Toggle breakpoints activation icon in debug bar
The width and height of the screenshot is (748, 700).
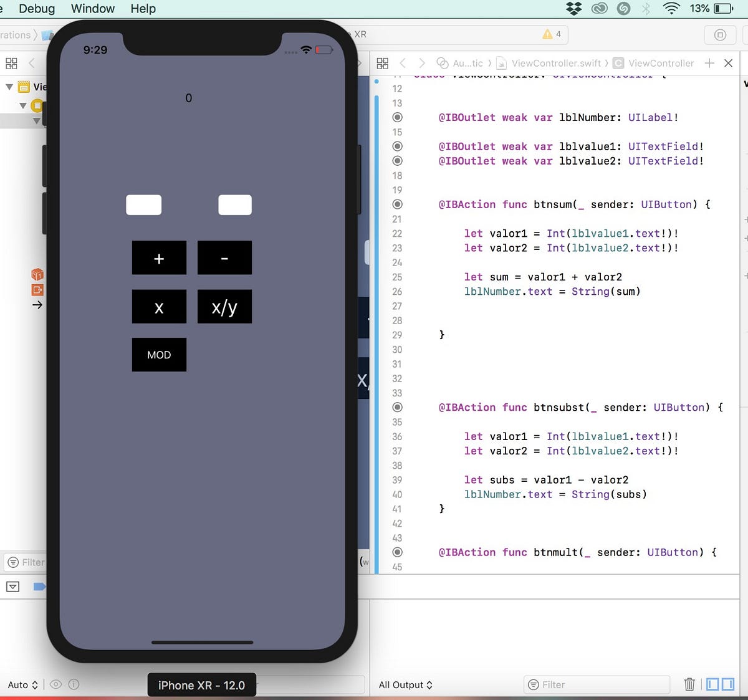click(x=39, y=587)
